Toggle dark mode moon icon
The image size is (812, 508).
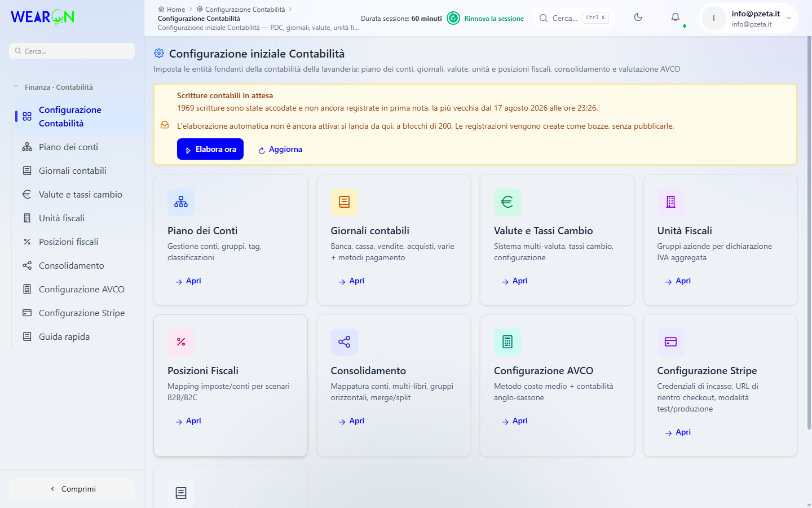(638, 17)
